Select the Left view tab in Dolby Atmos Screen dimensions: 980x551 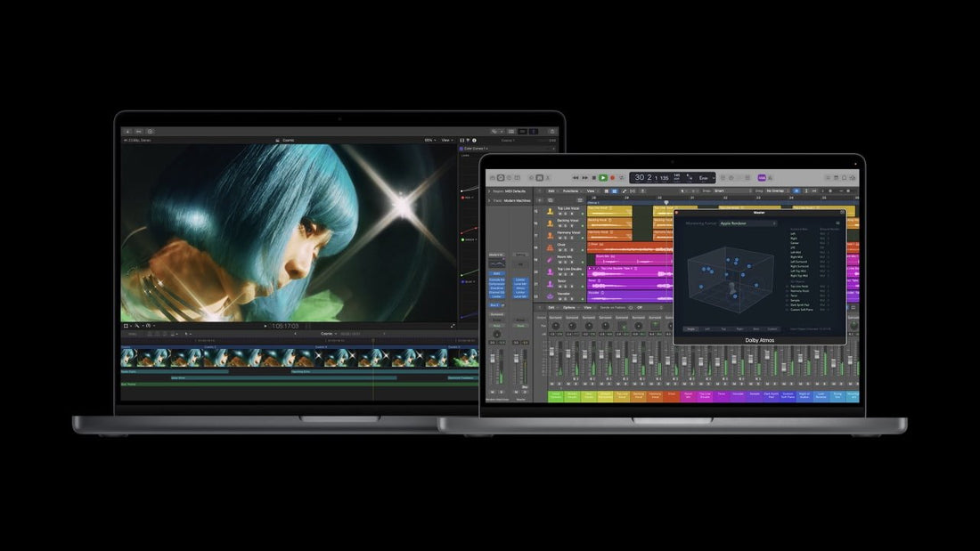click(707, 328)
